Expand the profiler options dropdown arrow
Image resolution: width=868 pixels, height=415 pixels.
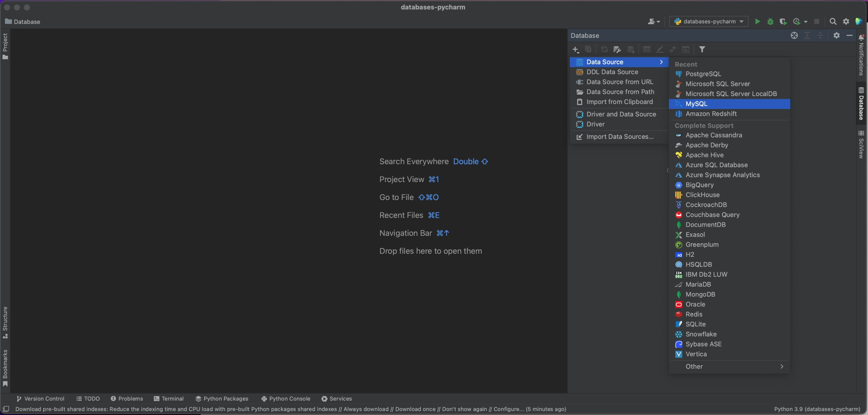(x=806, y=22)
